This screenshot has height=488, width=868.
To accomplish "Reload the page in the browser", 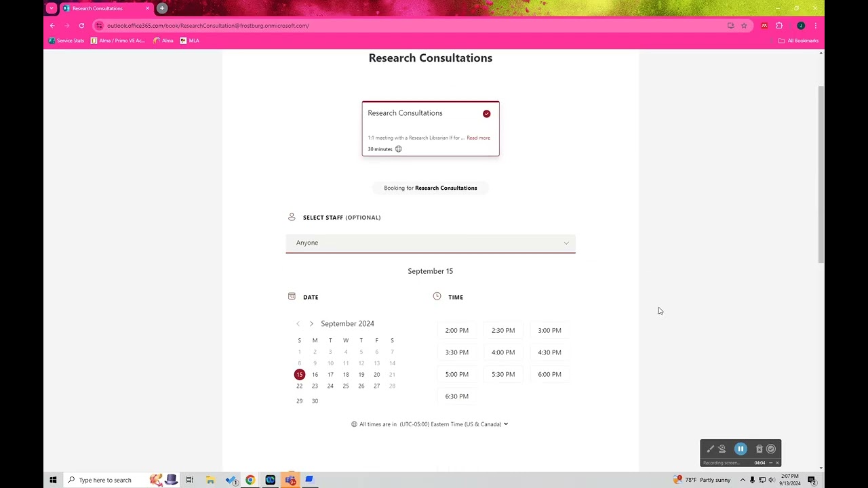I will pyautogui.click(x=81, y=26).
